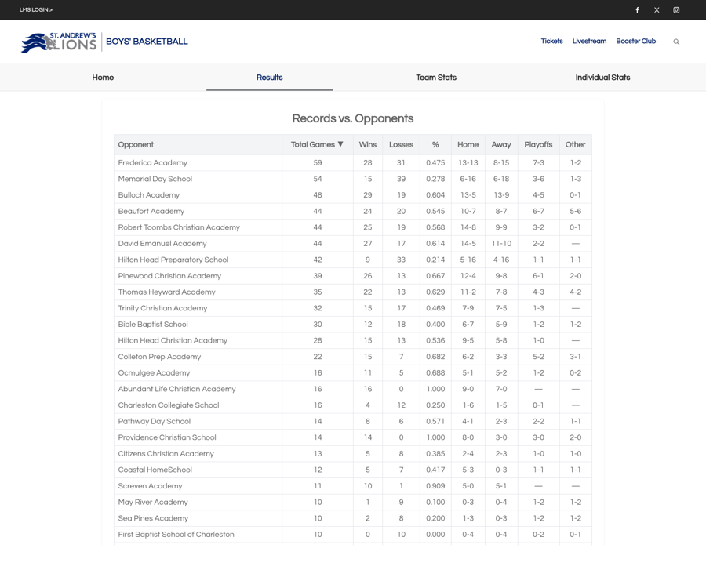
Task: Click David Emanuel Academy opponent name
Action: coord(162,244)
